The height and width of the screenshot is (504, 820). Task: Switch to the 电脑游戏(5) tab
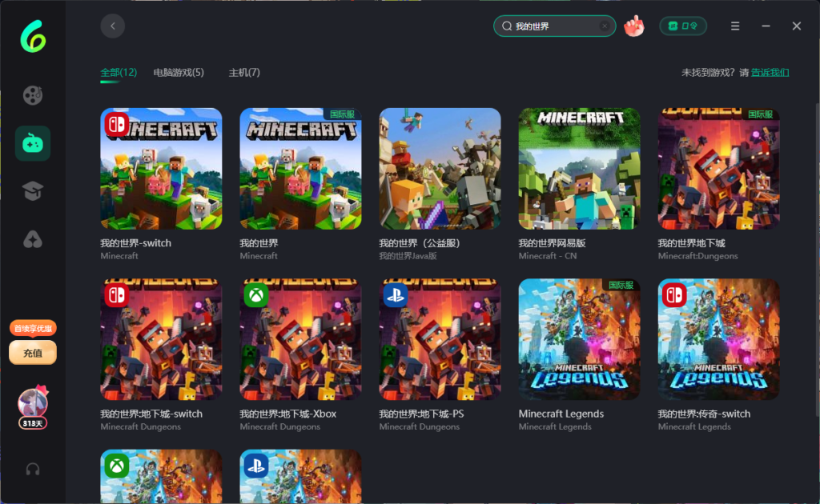(179, 73)
